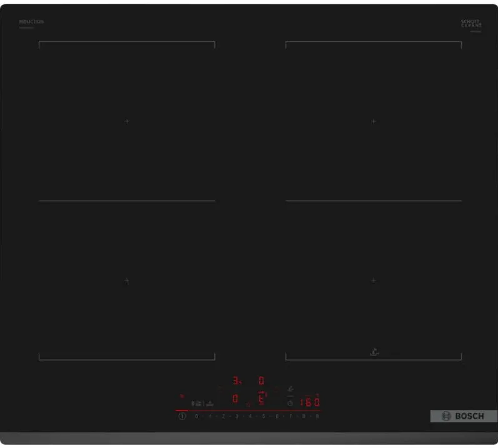Screen dimensions: 498x448
Task: Set power level 2 on the slider scale
Action: click(x=224, y=416)
